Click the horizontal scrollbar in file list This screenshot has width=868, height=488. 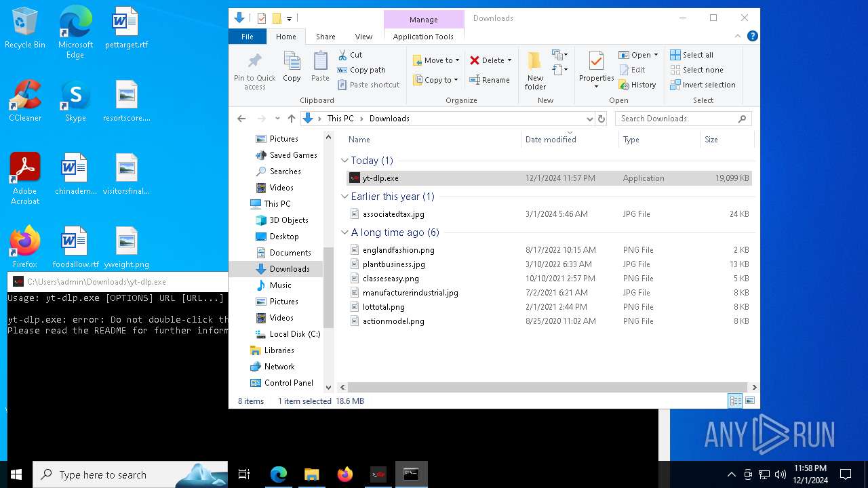542,388
